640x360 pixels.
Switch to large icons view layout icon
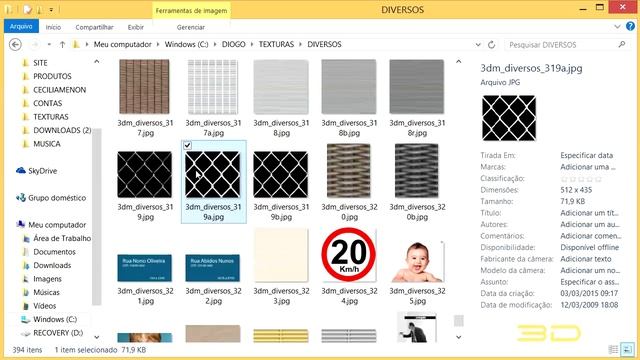coord(627,349)
